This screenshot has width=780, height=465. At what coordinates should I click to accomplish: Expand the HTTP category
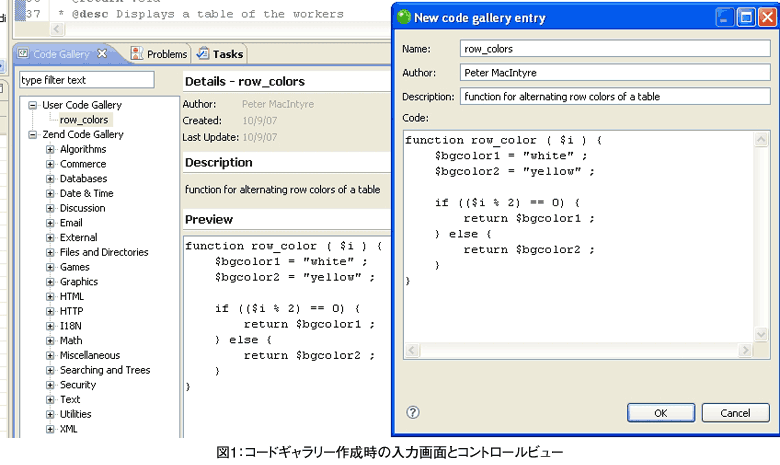(50, 311)
